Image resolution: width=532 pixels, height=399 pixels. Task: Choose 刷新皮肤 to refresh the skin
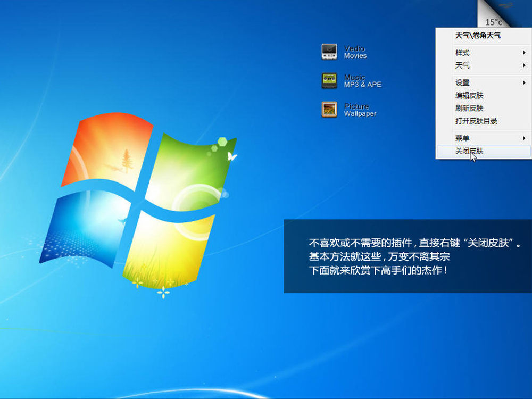[x=469, y=109]
